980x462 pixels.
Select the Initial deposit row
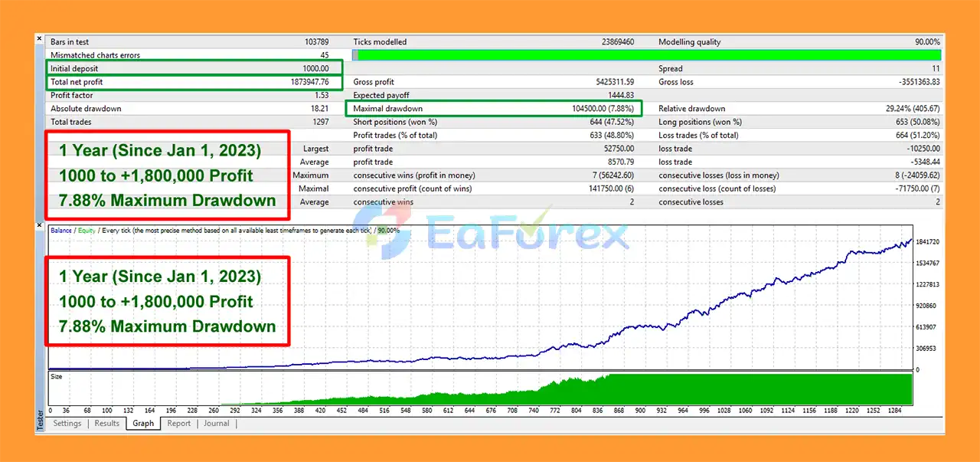pyautogui.click(x=191, y=68)
